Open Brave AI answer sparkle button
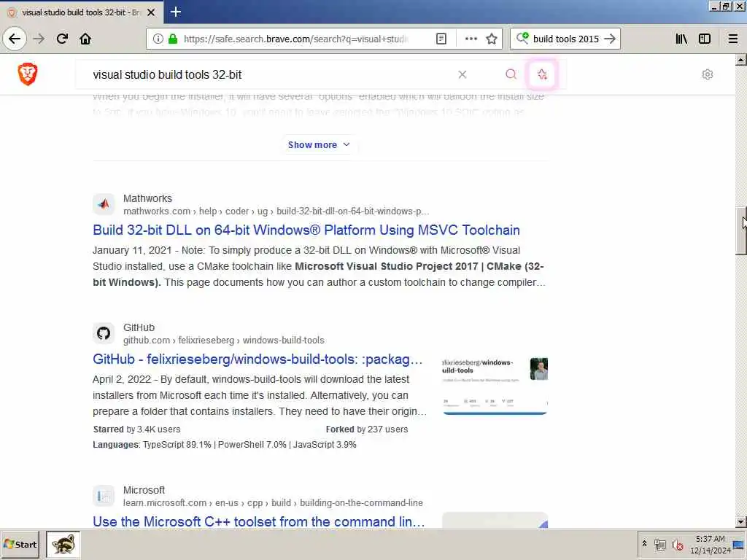747x560 pixels. pyautogui.click(x=542, y=74)
